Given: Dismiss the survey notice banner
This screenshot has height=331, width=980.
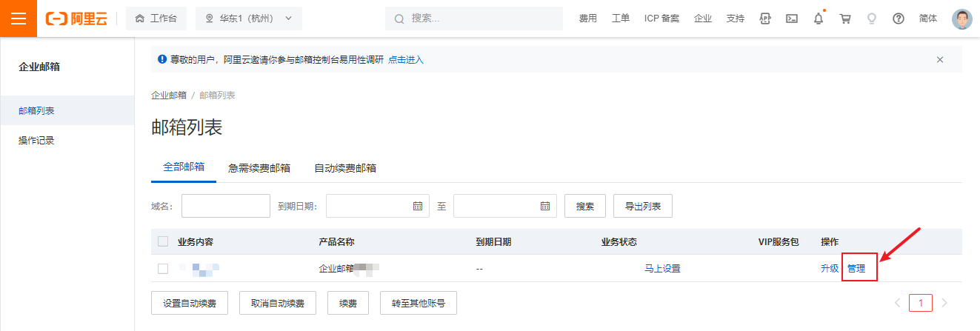Looking at the screenshot, I should (x=940, y=59).
